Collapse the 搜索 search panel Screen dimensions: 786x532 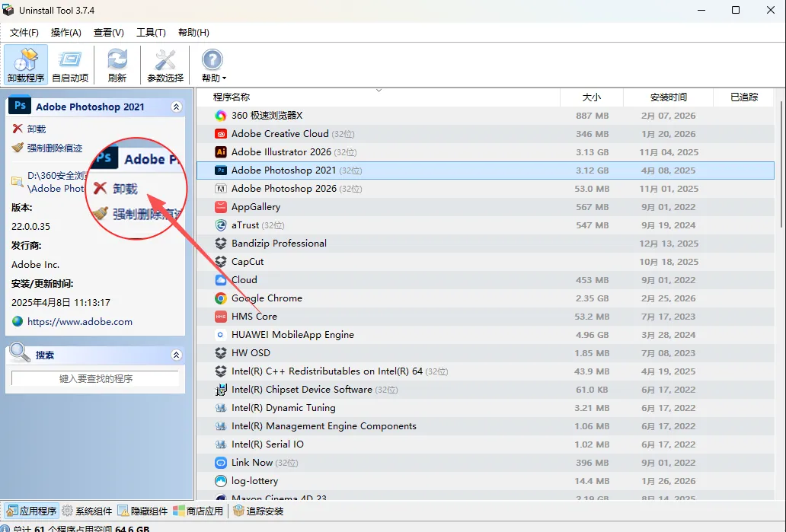(177, 355)
